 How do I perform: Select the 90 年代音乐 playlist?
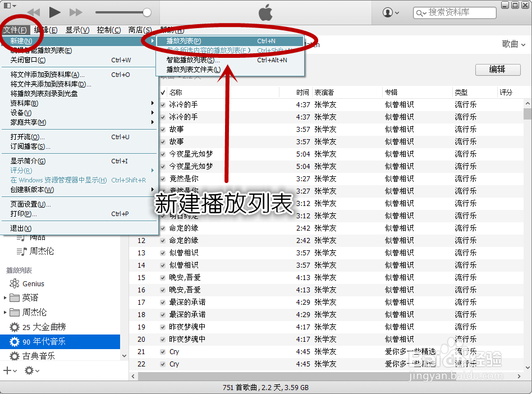60,341
